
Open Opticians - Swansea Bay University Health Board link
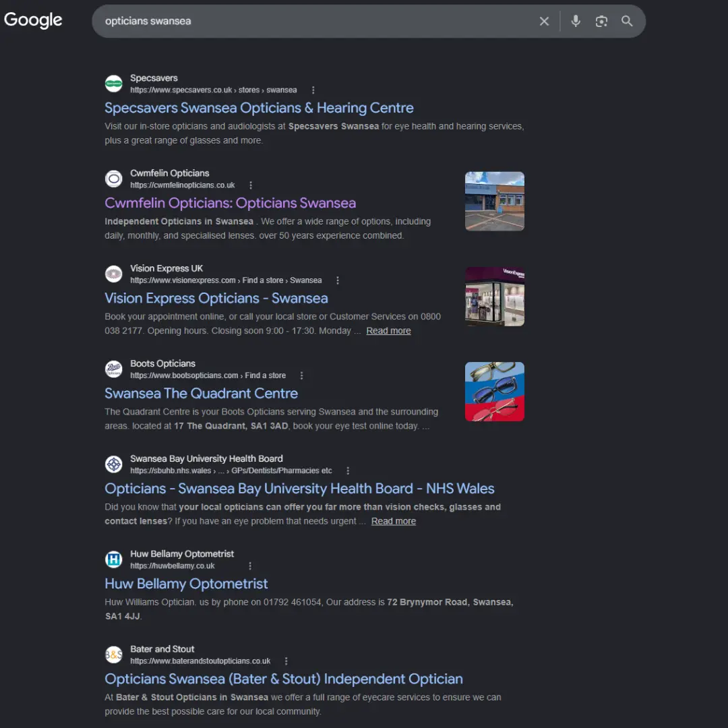coord(299,489)
